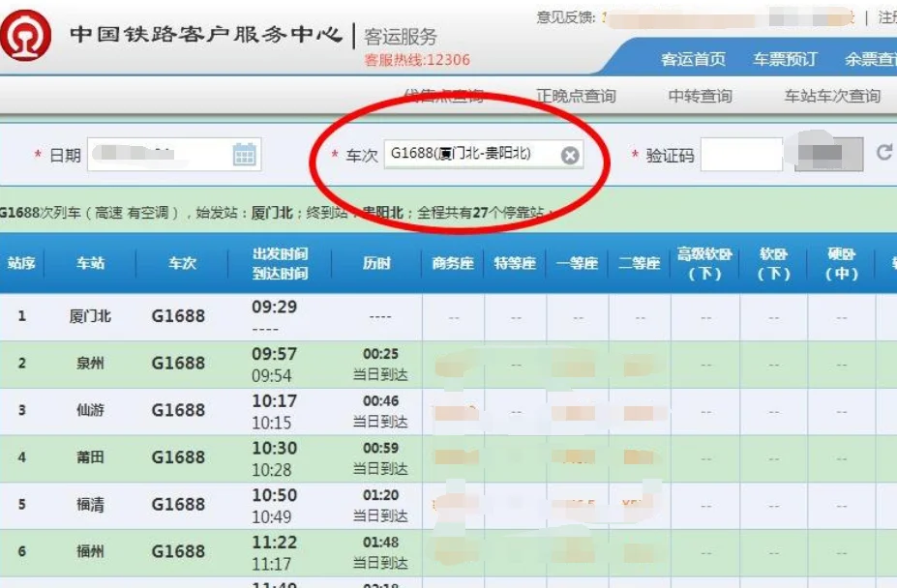Click the 意见反馈 feedback link
The height and width of the screenshot is (588, 897).
[565, 16]
